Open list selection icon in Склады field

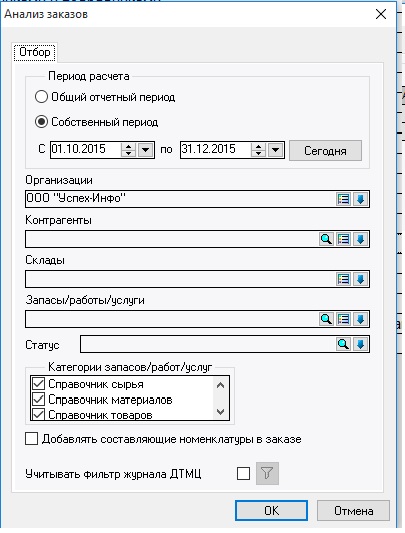tap(343, 279)
